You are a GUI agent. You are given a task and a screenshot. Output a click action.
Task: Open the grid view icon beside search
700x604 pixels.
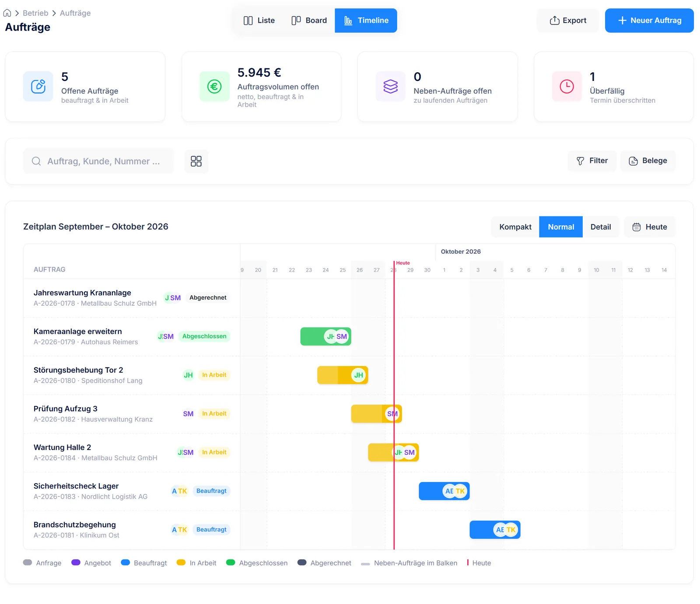coord(196,161)
